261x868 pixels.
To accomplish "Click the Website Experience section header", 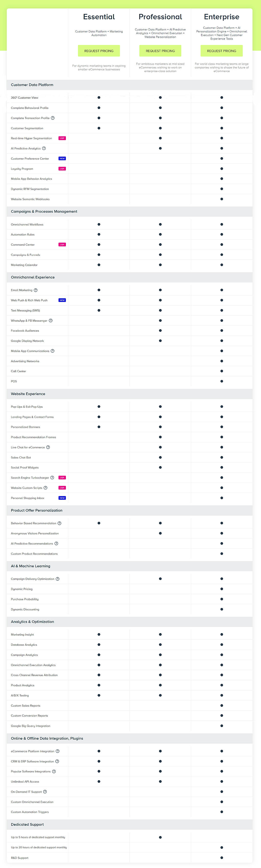I will (x=28, y=394).
